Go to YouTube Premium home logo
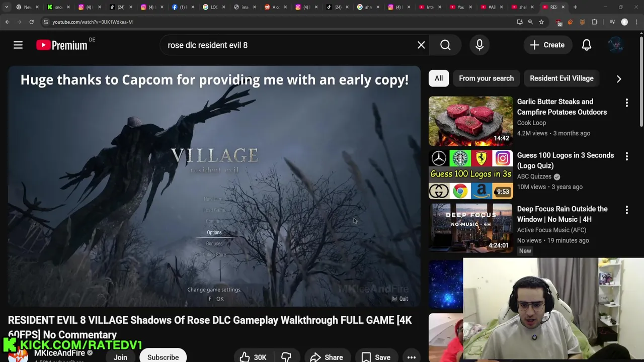 click(62, 45)
